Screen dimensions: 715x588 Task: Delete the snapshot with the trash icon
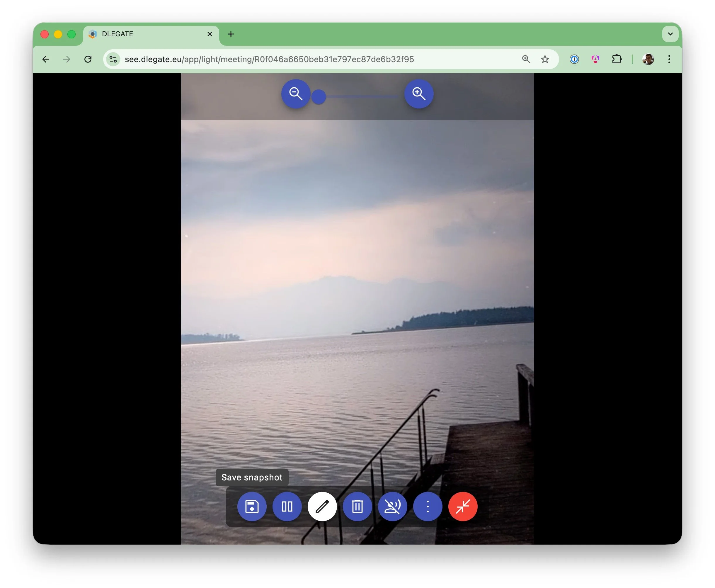pyautogui.click(x=358, y=507)
